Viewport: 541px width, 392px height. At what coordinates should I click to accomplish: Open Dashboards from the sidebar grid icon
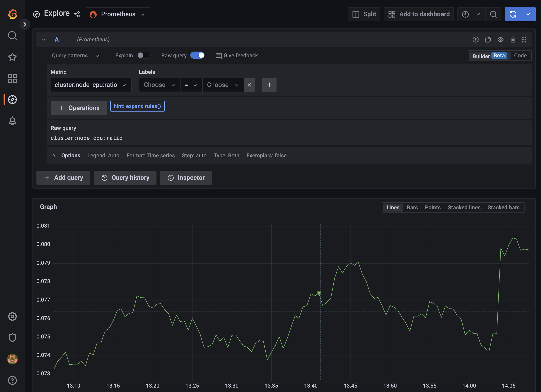12,78
